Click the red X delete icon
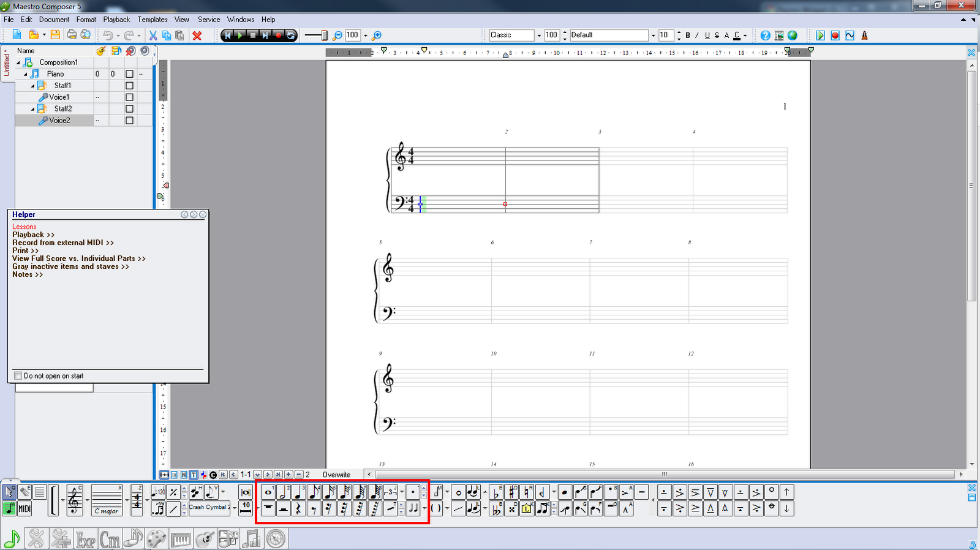 (197, 36)
